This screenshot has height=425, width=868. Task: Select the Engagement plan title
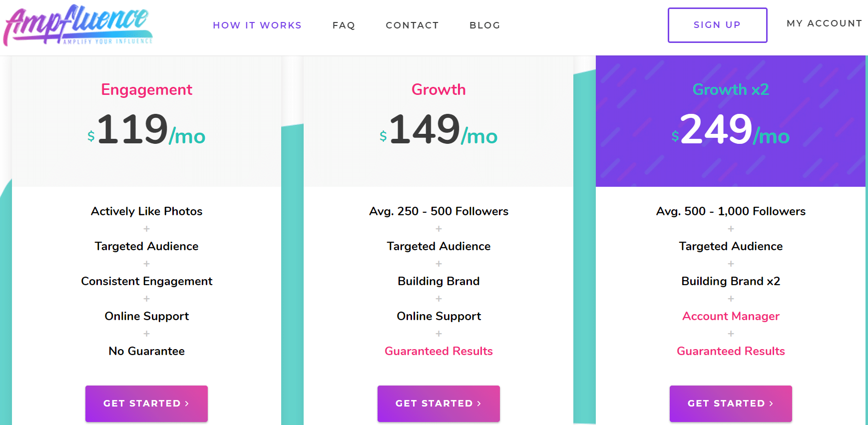click(146, 89)
